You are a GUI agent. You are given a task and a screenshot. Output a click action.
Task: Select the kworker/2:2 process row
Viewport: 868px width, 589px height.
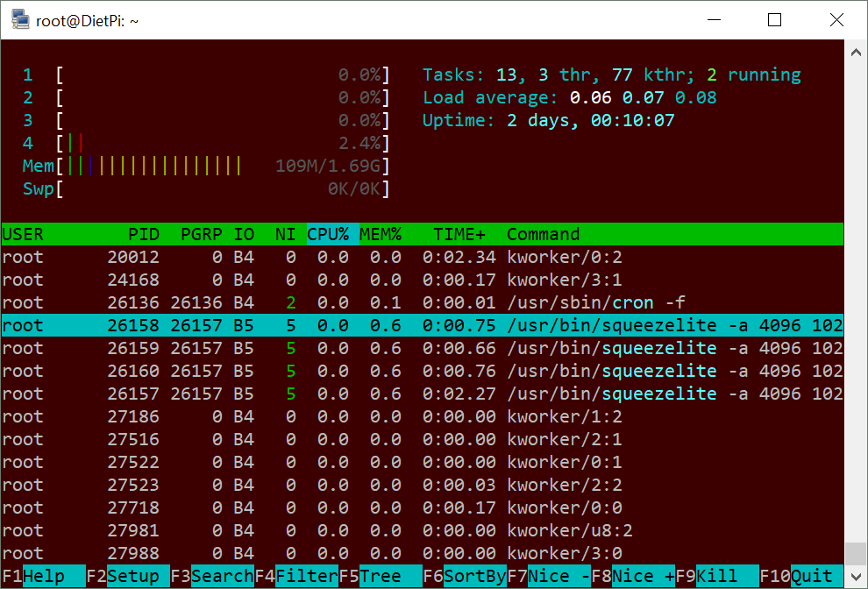pos(423,485)
